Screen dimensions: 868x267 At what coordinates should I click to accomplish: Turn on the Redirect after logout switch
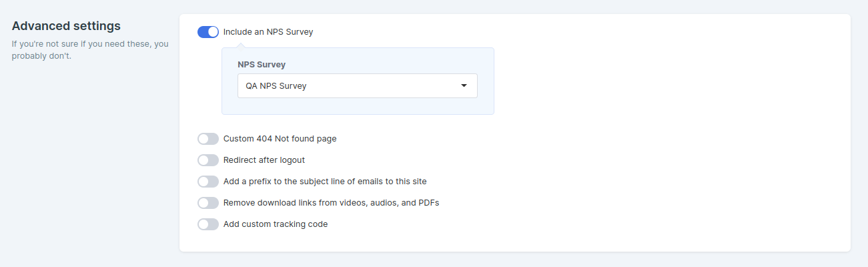click(x=208, y=160)
